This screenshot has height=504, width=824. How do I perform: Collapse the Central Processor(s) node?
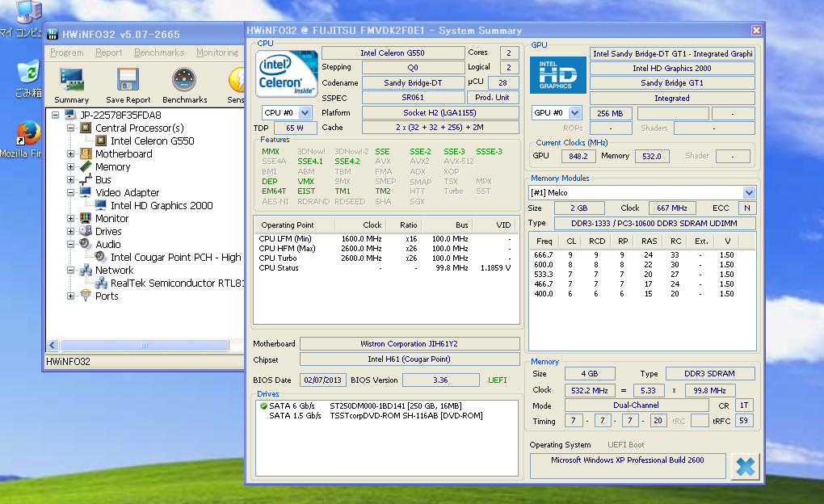[x=70, y=128]
